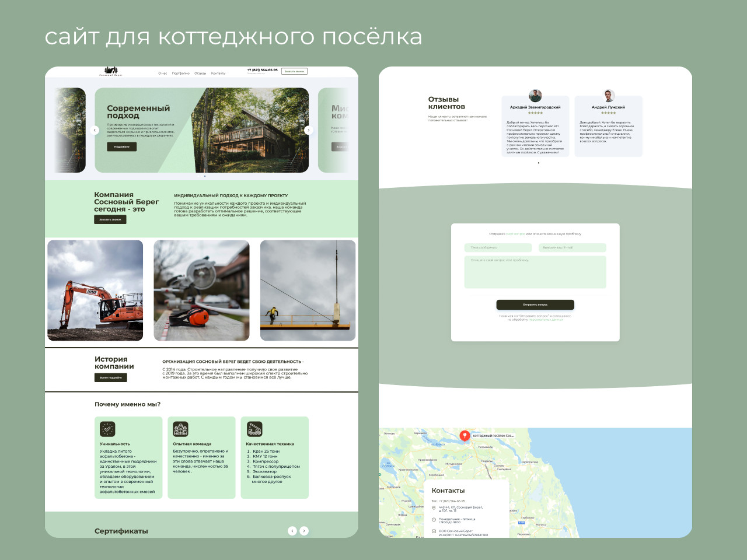Image resolution: width=747 pixels, height=560 pixels.
Task: Click 'Заказать звонок' under company heading
Action: click(x=110, y=219)
